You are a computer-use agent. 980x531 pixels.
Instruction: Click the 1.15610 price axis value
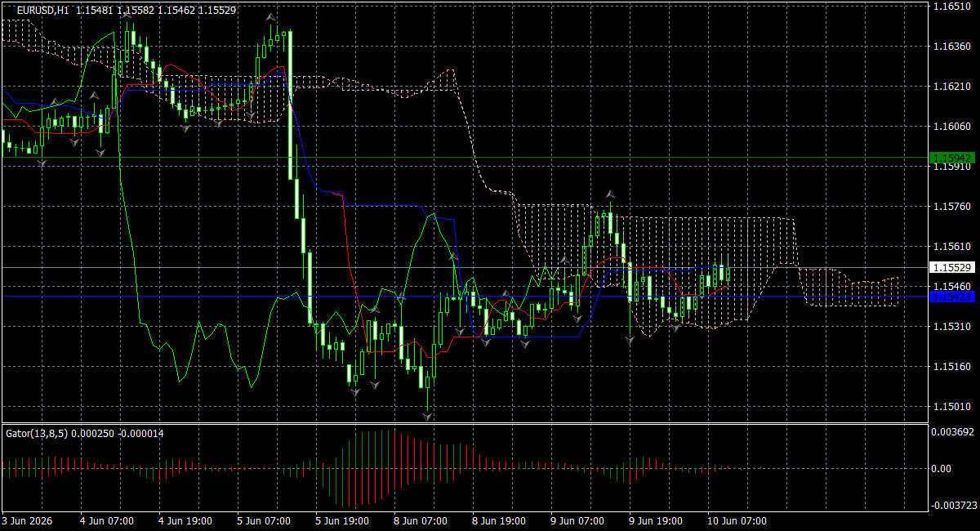coord(952,247)
